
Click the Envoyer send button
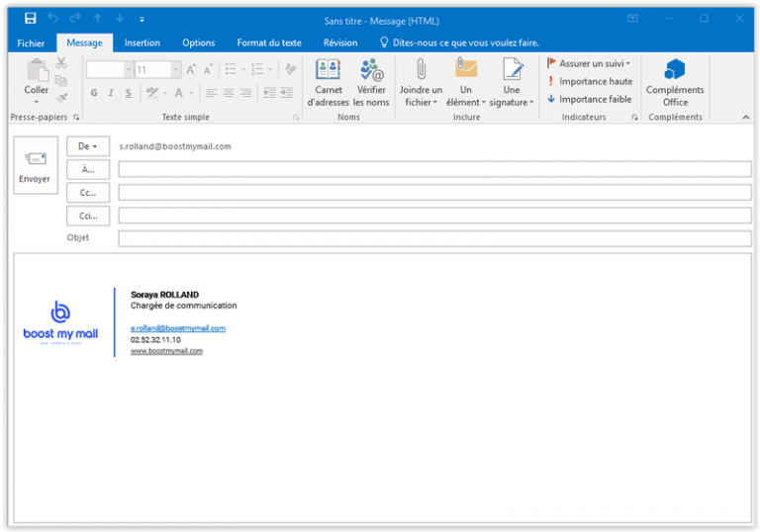click(35, 165)
